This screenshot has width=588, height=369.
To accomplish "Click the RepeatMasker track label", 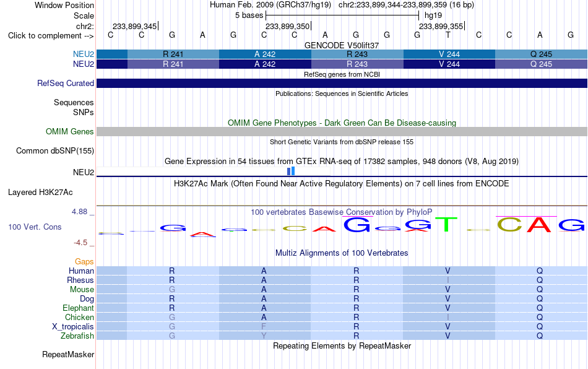I will (x=68, y=354).
